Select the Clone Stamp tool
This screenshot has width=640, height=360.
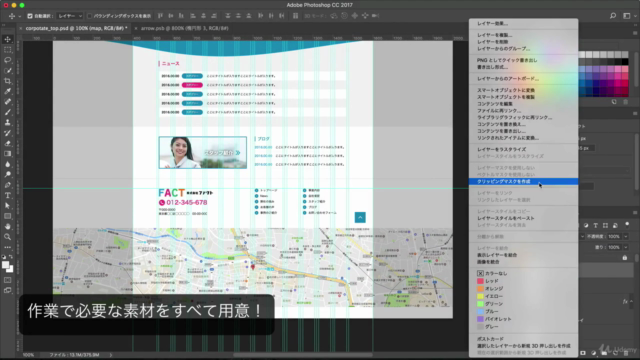pyautogui.click(x=7, y=122)
